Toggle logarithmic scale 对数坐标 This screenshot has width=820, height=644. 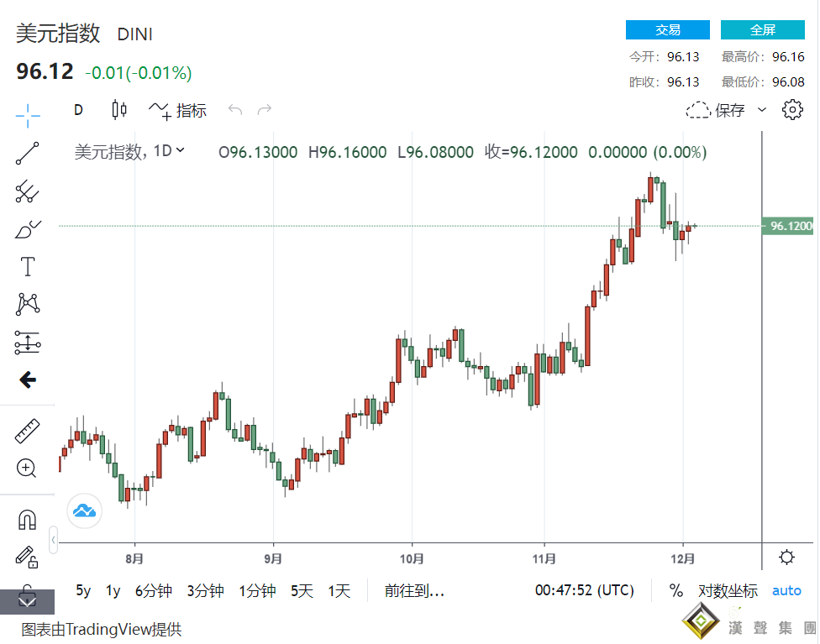(x=728, y=591)
